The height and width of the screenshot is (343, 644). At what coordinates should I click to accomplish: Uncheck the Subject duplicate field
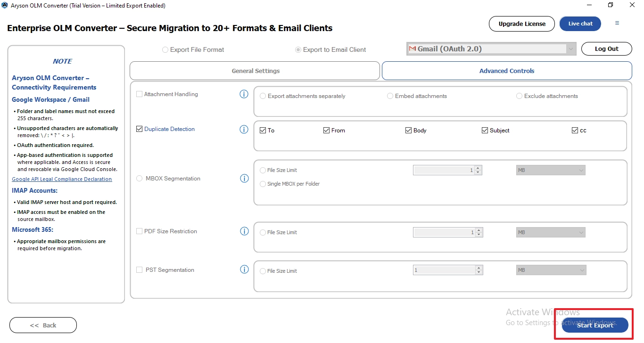click(x=485, y=131)
